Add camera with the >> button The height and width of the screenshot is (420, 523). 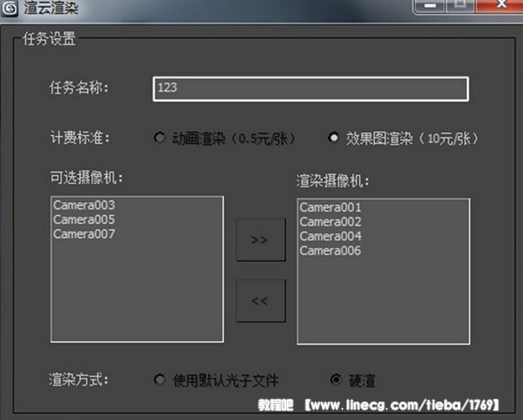(261, 240)
